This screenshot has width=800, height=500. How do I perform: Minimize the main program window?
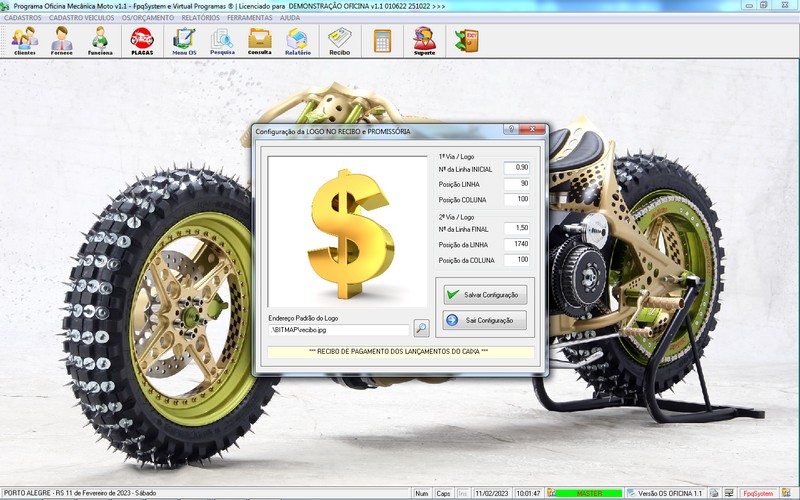click(749, 5)
